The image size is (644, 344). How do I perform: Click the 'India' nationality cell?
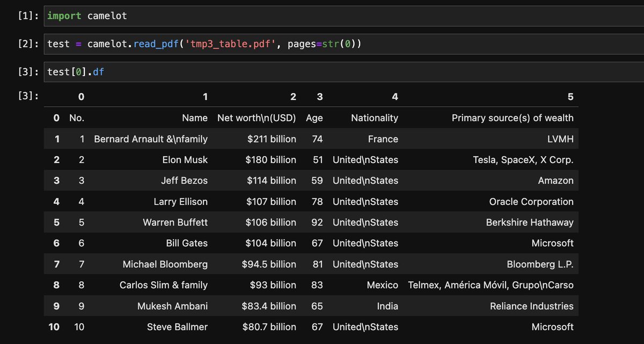[x=388, y=306]
